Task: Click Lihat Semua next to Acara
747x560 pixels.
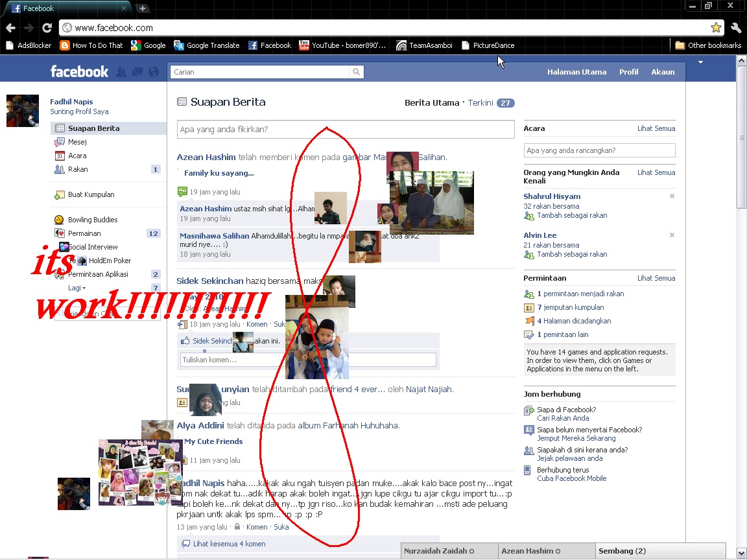Action: coord(656,128)
